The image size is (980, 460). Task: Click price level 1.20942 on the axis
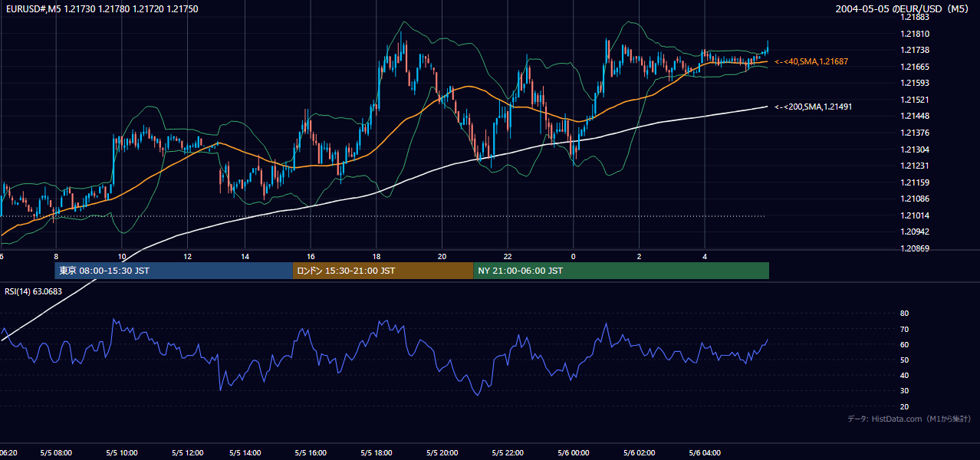[x=916, y=232]
